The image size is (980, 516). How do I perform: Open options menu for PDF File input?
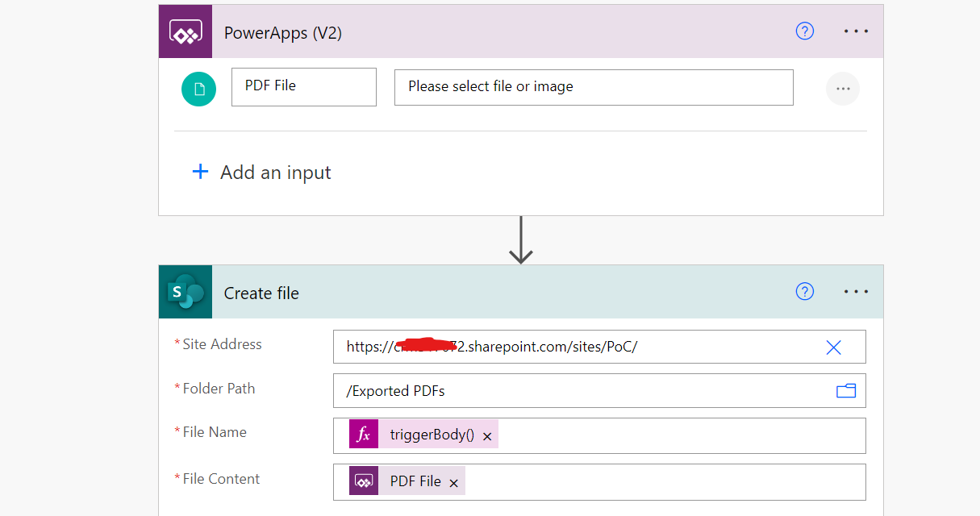pos(843,89)
